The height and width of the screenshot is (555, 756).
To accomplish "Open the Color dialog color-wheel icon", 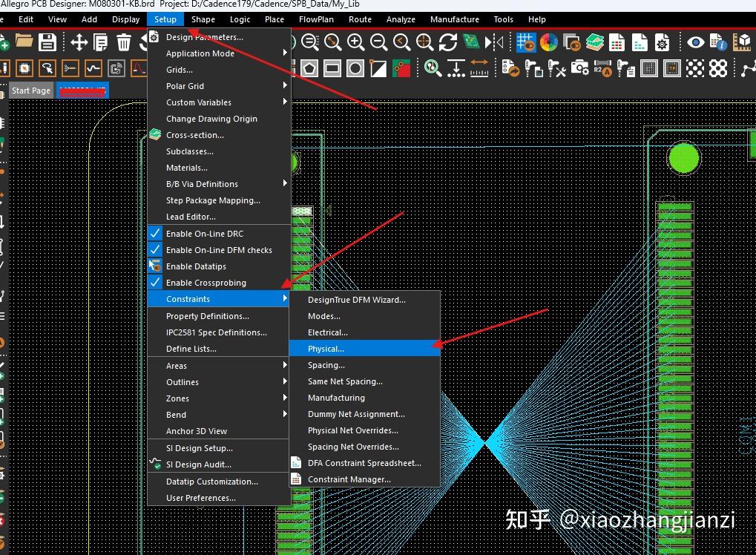I will click(x=549, y=42).
